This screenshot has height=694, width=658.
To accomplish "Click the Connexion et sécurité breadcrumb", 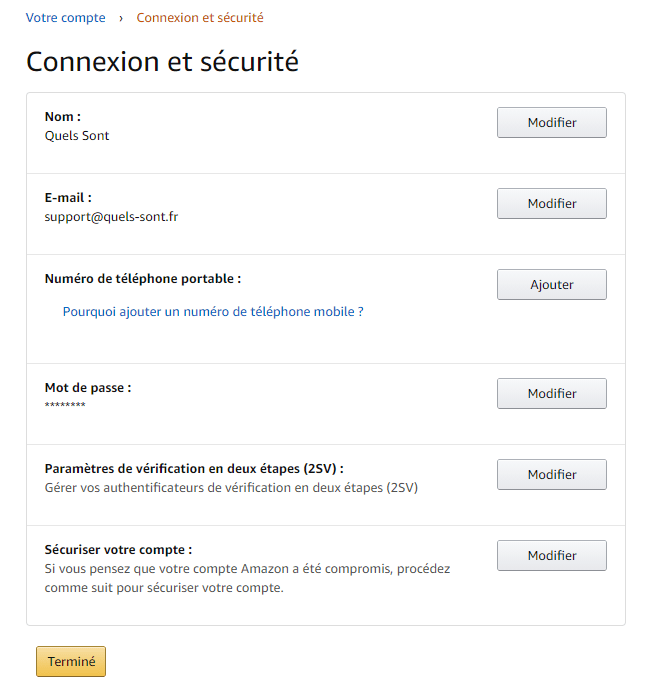I will click(200, 18).
